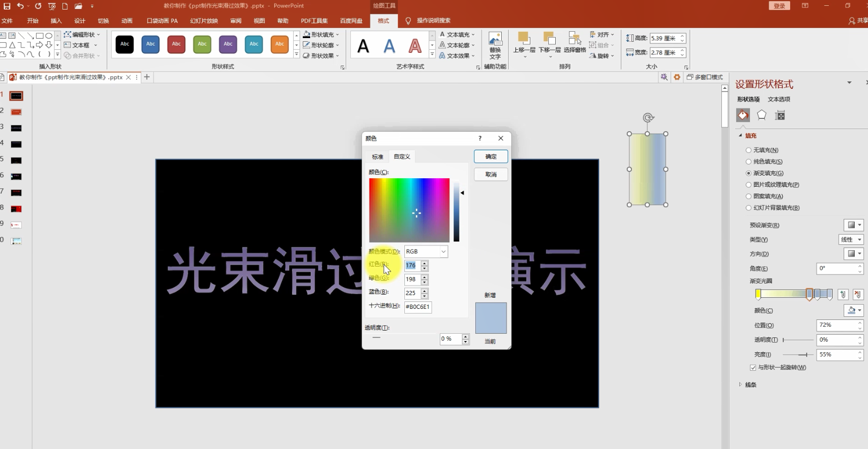Image resolution: width=868 pixels, height=449 pixels.
Task: Click the 绿色(G) value field 198
Action: pyautogui.click(x=412, y=279)
